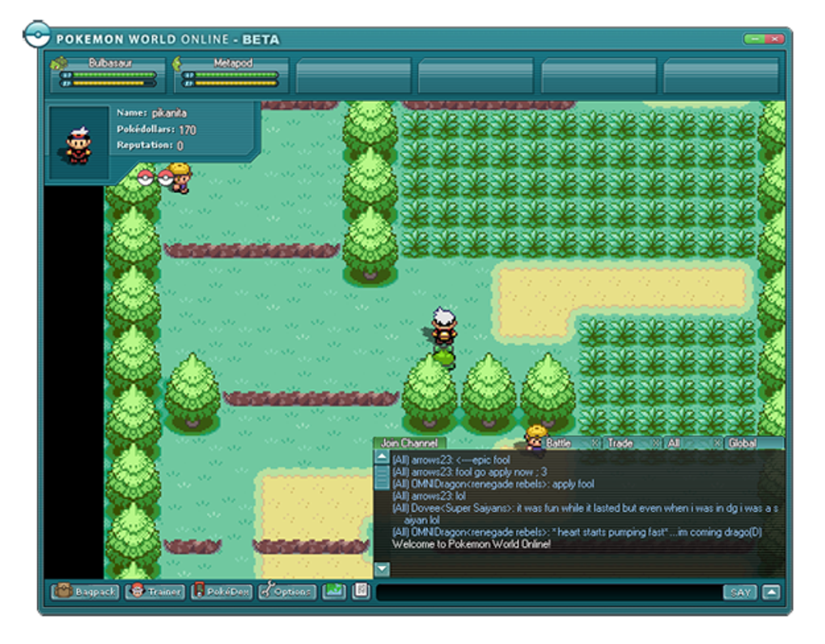Screen dimensions: 825x644
Task: Close the Battle chat tab
Action: pos(594,443)
